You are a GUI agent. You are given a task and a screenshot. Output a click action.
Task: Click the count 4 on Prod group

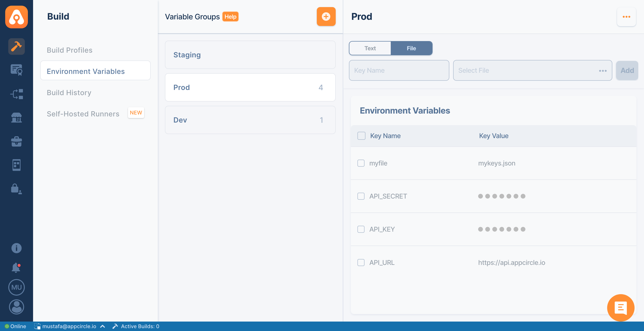(321, 87)
